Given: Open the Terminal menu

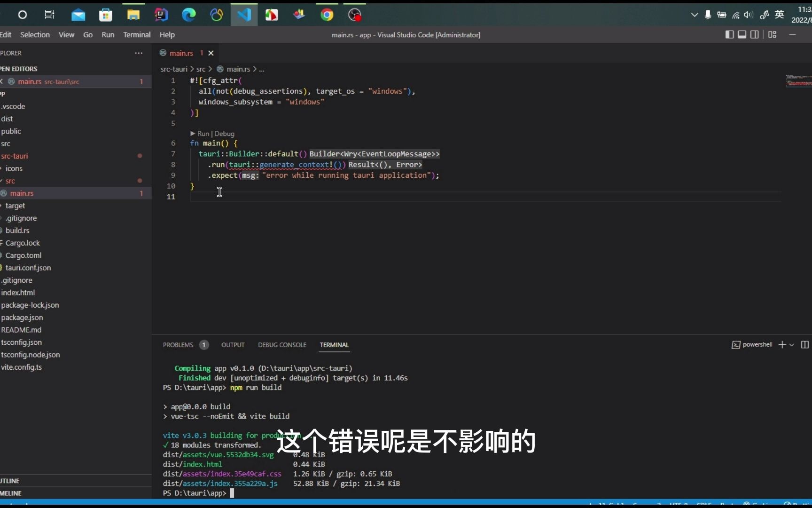Looking at the screenshot, I should pyautogui.click(x=137, y=34).
